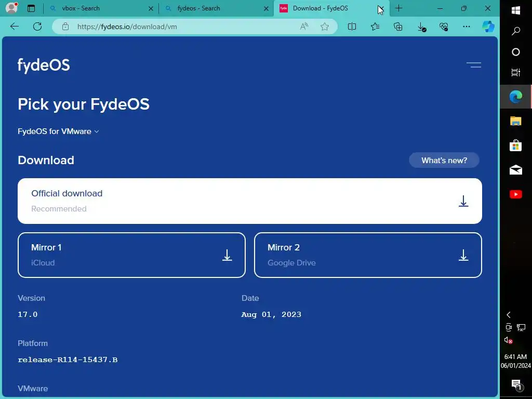Click the fydeOS logo

coord(44,65)
